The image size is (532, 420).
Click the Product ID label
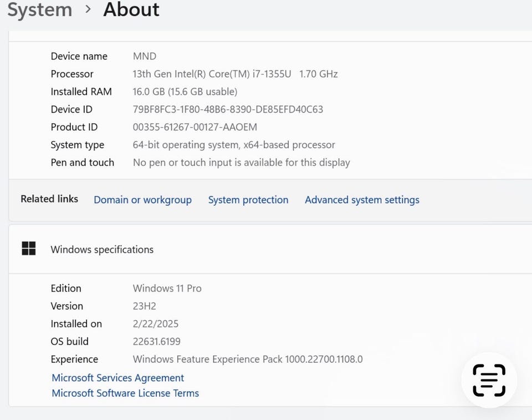[74, 127]
